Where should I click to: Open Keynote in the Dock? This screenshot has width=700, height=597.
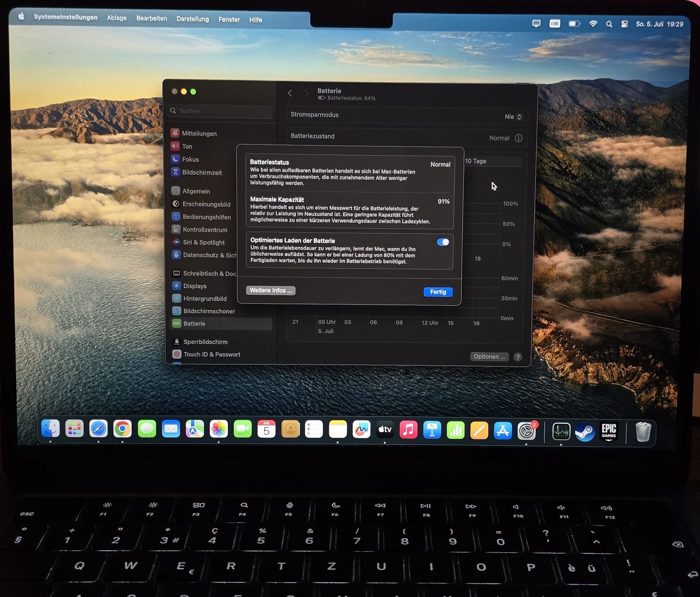click(432, 430)
